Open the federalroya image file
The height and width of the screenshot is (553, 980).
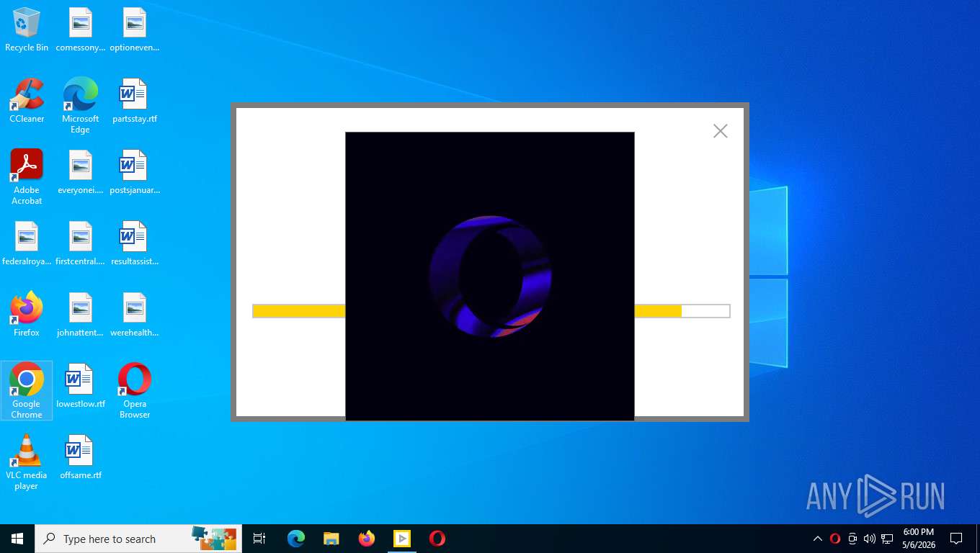pos(27,244)
